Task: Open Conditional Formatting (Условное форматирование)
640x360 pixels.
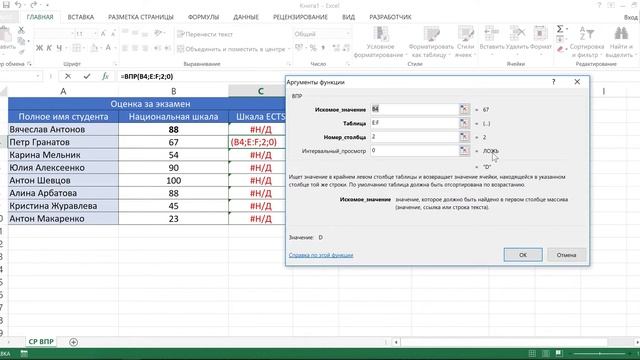Action: [380, 42]
